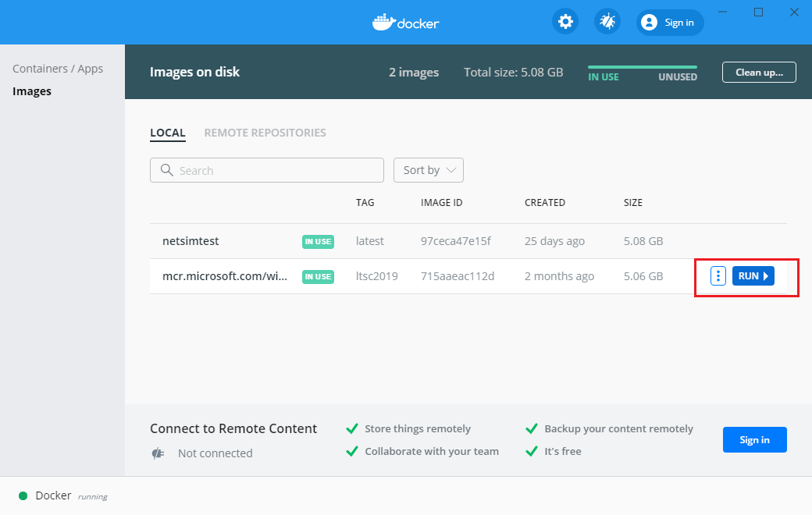The image size is (812, 515).
Task: Maximize the Docker window
Action: [x=758, y=12]
